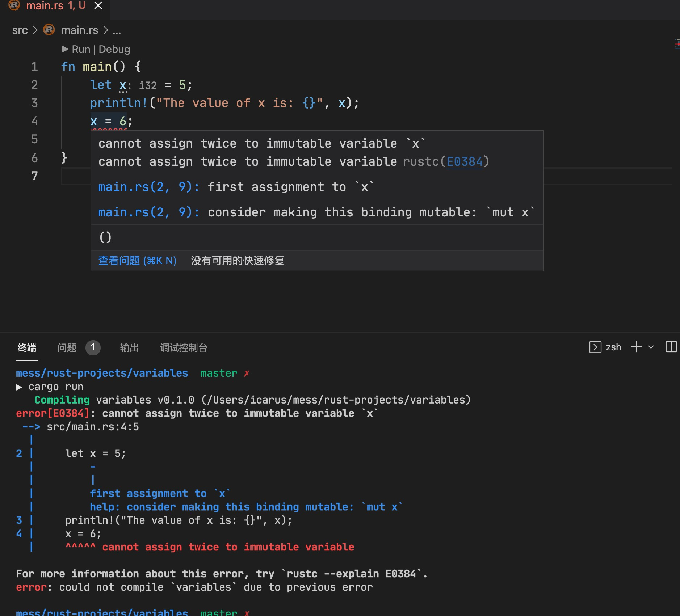Follow the 'consider making this binding mutable' location link
Screen dimensions: 680x616
coord(148,212)
